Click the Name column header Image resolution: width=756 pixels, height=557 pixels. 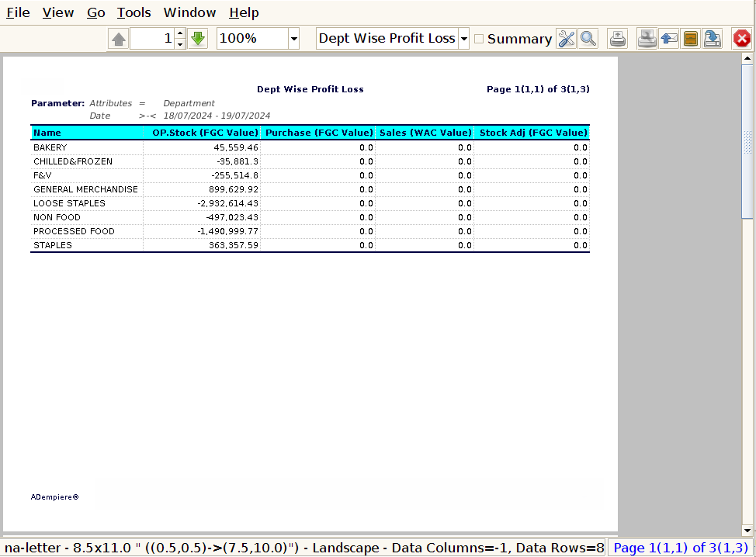pyautogui.click(x=87, y=133)
